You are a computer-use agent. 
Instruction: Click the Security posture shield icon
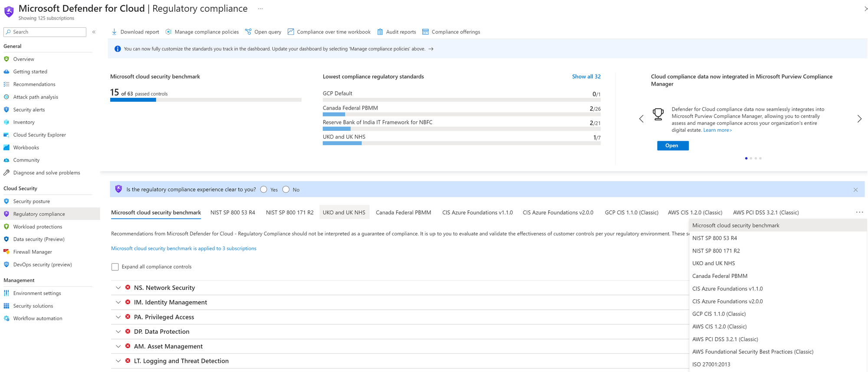tap(7, 201)
